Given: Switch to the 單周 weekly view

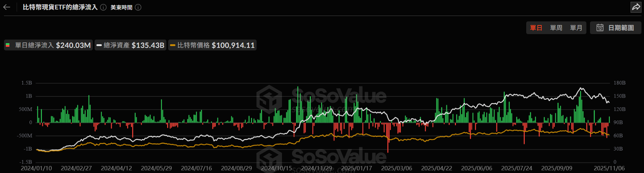Looking at the screenshot, I should pyautogui.click(x=556, y=28).
